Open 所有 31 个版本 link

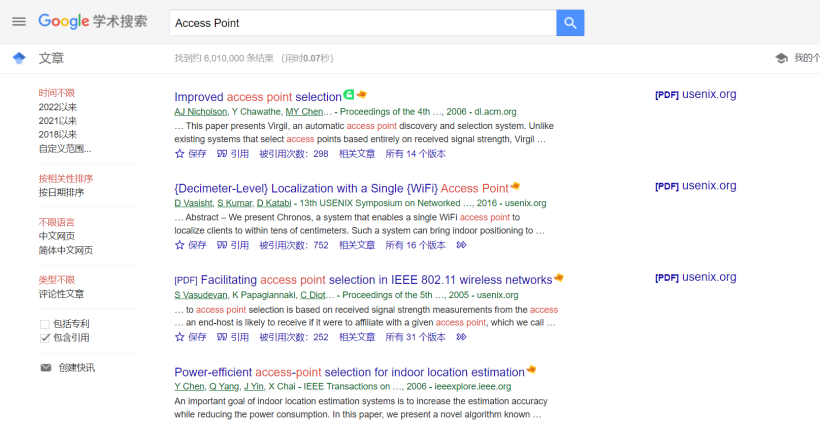[416, 337]
